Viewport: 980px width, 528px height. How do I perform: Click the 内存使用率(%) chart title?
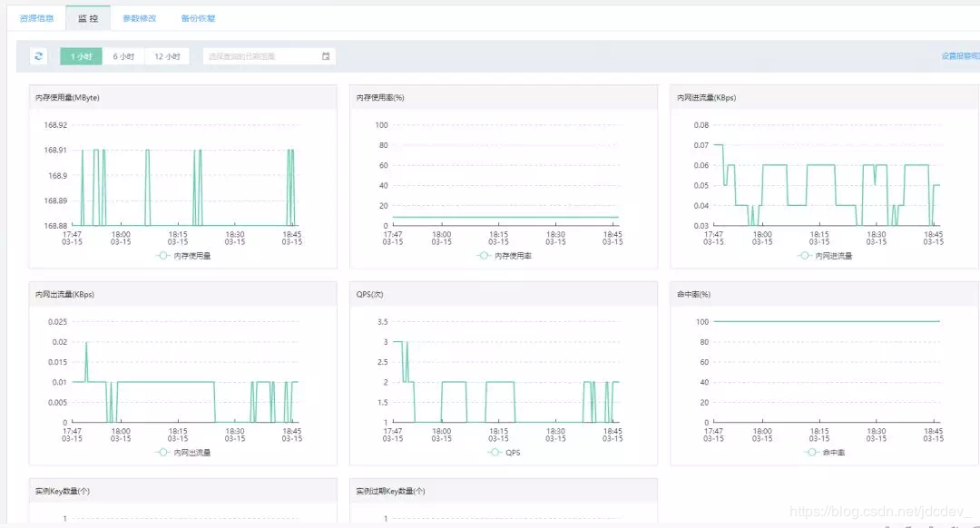tap(380, 97)
